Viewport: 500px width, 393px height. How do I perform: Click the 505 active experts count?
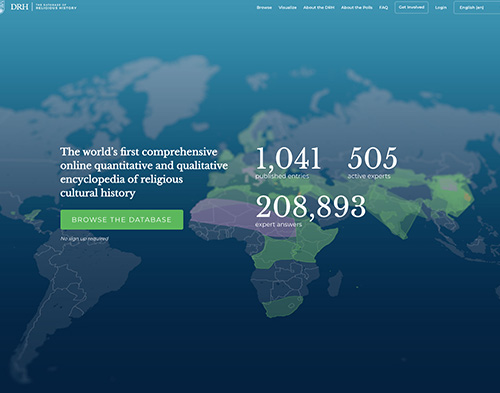(372, 163)
